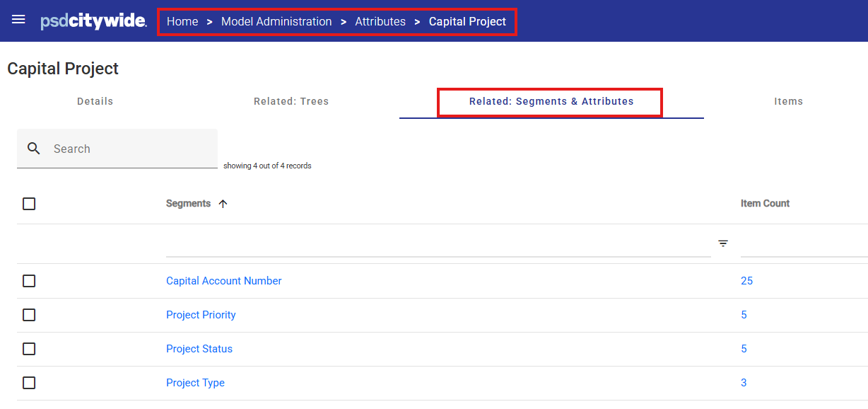Open the hamburger navigation menu
The width and height of the screenshot is (868, 409).
point(18,20)
